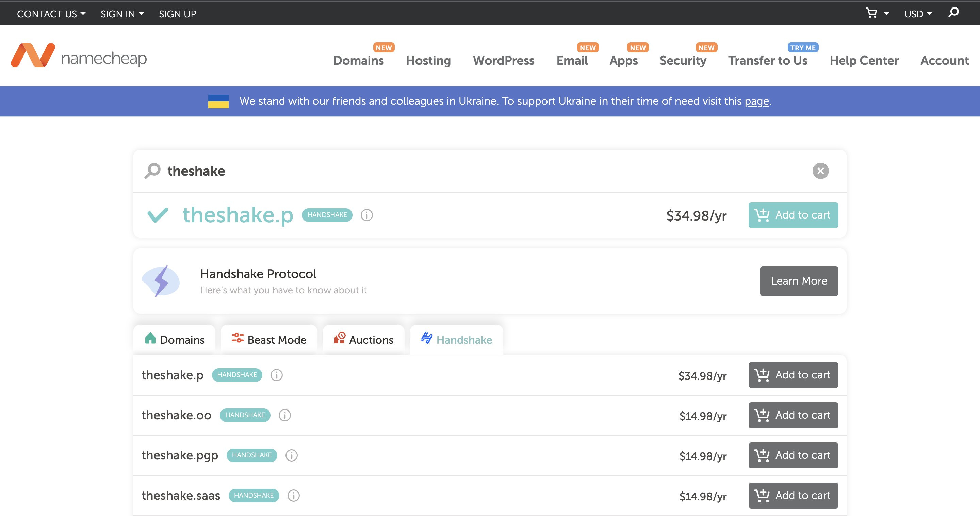Image resolution: width=980 pixels, height=516 pixels.
Task: Switch to the Auctions tab
Action: coord(364,339)
